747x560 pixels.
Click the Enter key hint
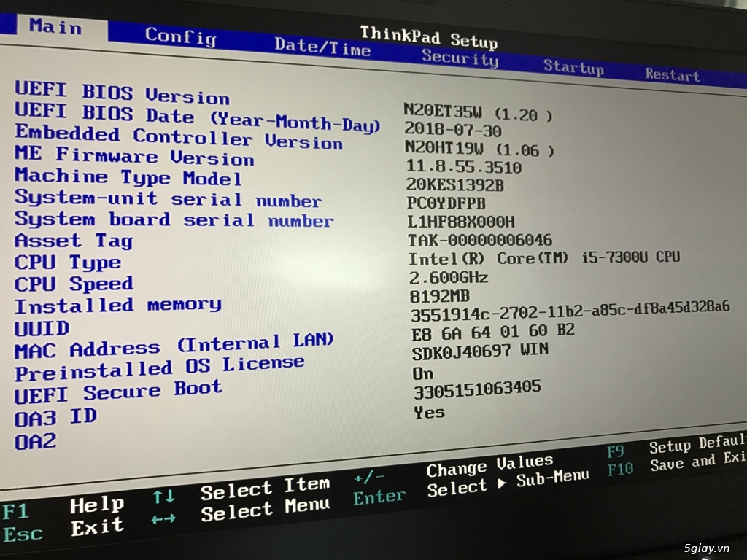click(379, 497)
